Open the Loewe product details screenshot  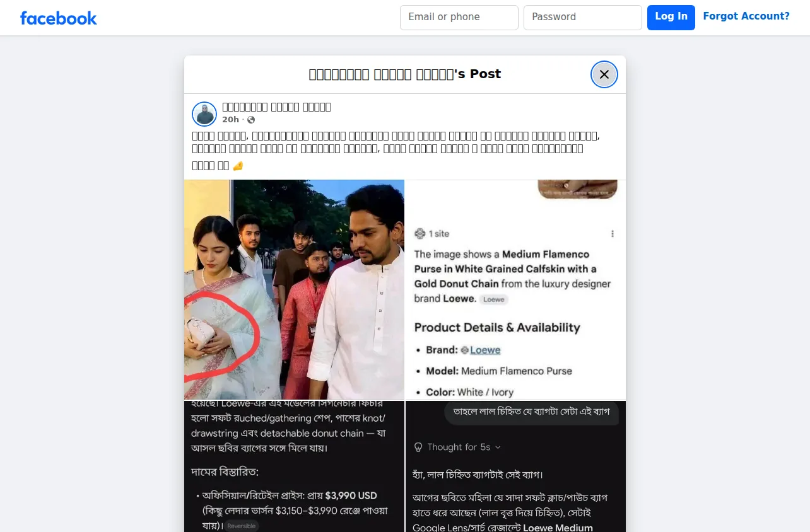point(515,290)
